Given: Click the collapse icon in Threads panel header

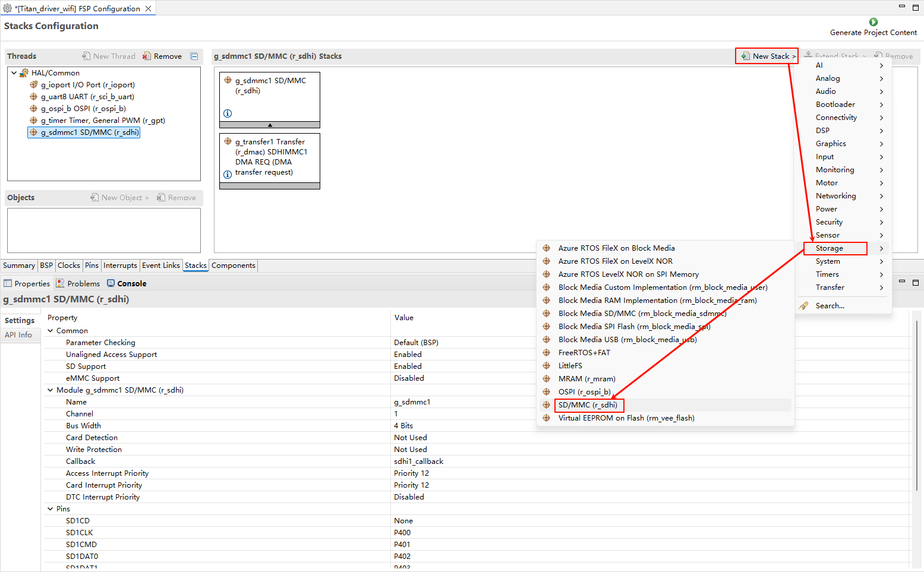Looking at the screenshot, I should 194,56.
